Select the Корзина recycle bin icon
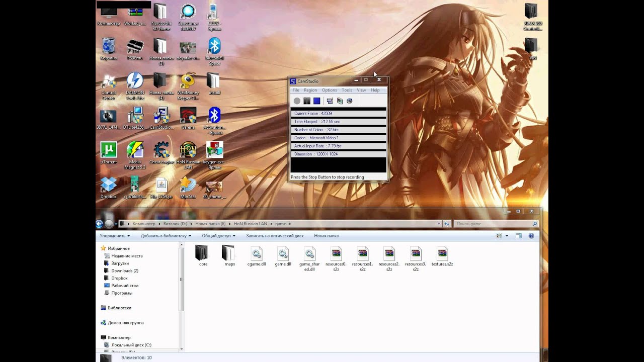 pyautogui.click(x=109, y=49)
